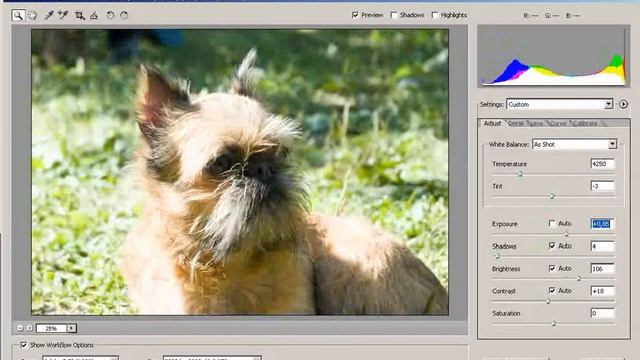Switch to the Detail tab
Screen dimensions: 640x360
pos(516,123)
